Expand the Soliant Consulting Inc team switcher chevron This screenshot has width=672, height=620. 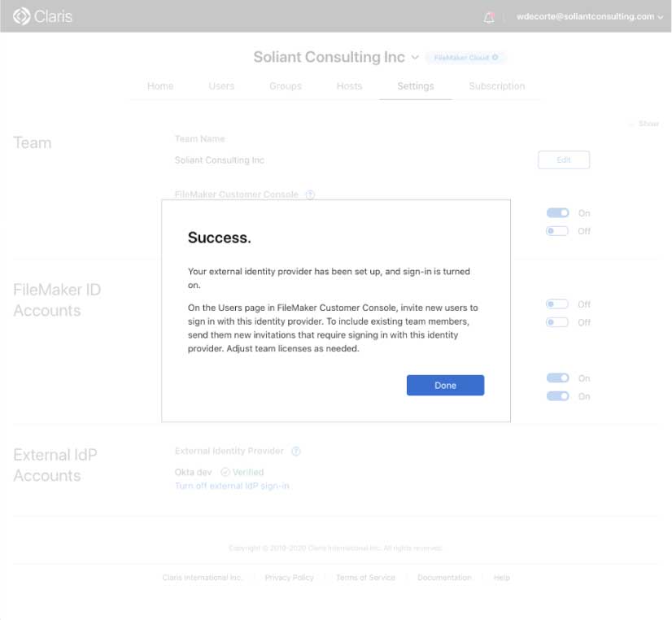[415, 57]
